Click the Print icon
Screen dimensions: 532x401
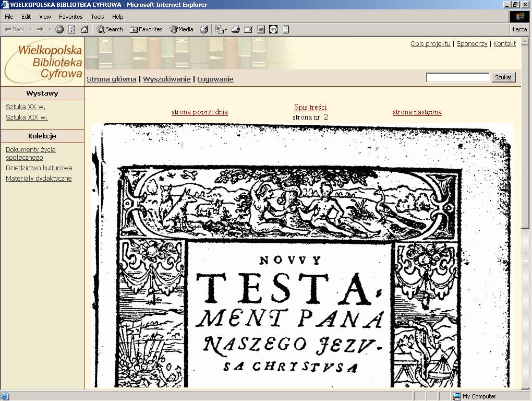(x=236, y=30)
